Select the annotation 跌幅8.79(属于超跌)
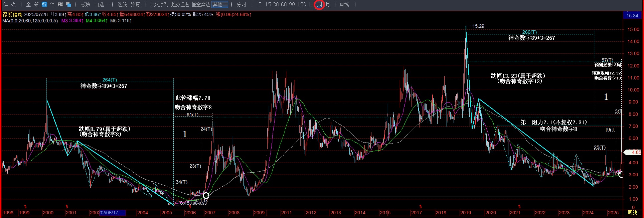The image size is (644, 218). [x=105, y=129]
